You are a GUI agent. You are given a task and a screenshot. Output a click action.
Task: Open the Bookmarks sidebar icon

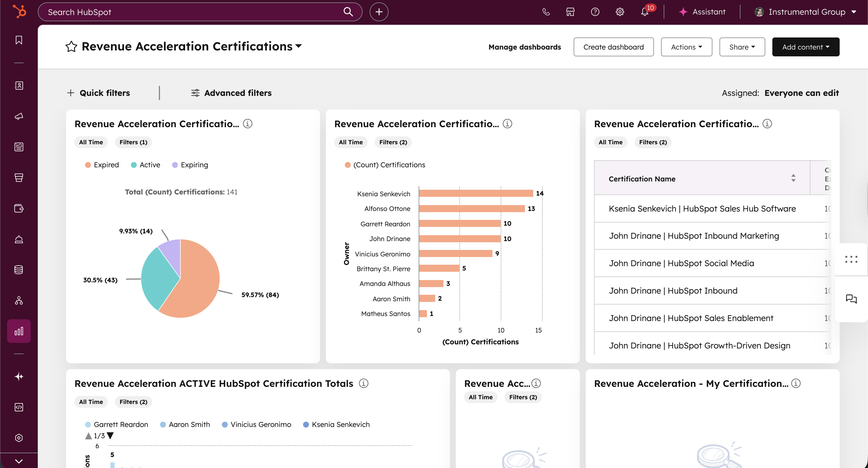click(19, 40)
